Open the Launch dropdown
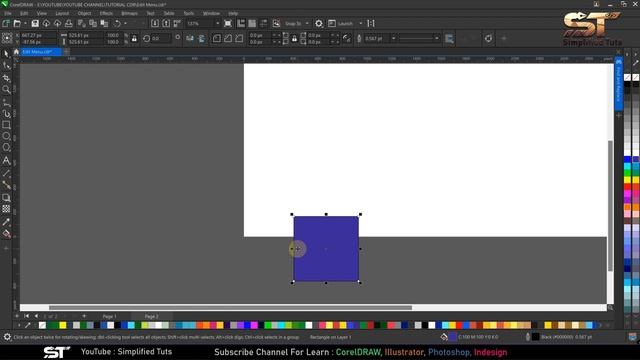640x360 pixels. tap(360, 24)
